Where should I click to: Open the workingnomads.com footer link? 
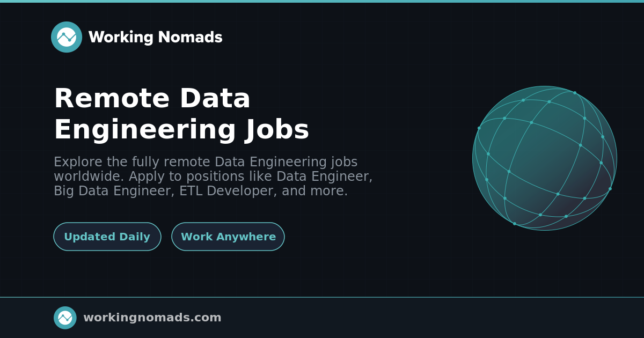coord(152,318)
